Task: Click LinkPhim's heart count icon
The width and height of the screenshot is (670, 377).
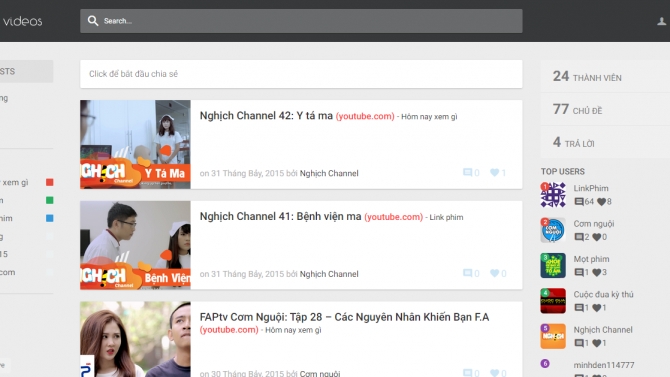Action: 601,201
